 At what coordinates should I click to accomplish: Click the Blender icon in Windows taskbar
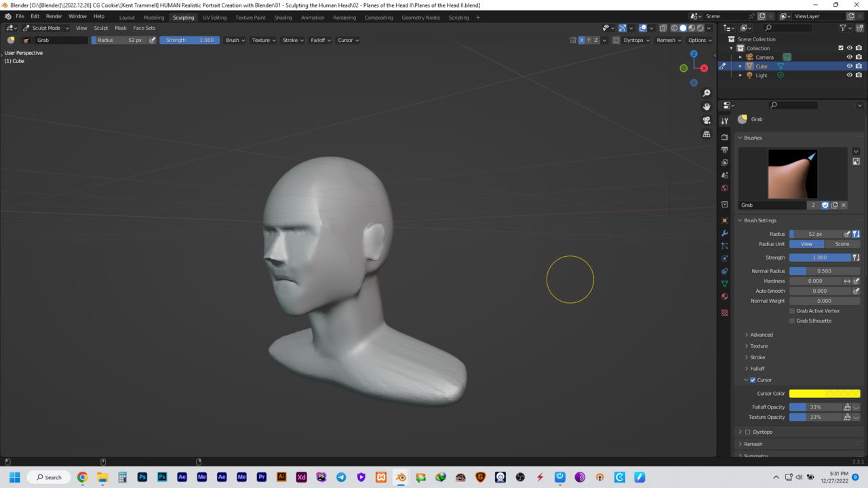[x=401, y=477]
